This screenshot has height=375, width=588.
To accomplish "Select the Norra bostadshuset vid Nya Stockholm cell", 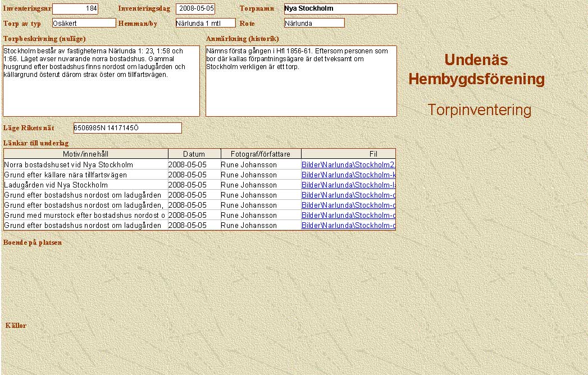I will point(69,165).
